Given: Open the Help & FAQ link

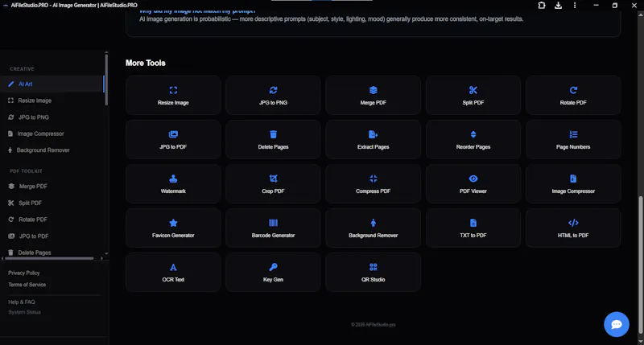Looking at the screenshot, I should 22,302.
